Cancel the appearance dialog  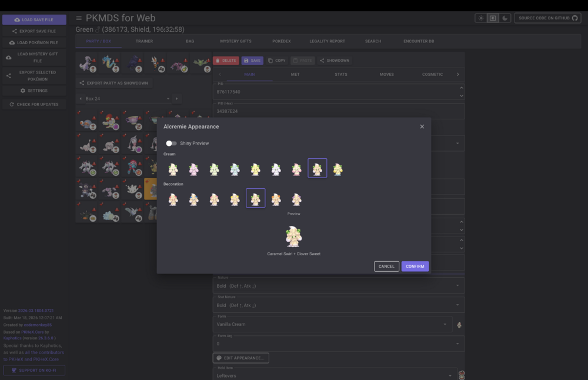(x=386, y=266)
